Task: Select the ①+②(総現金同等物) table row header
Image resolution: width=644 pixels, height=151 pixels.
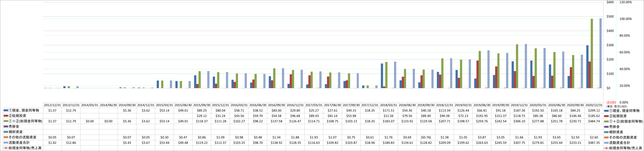Action: tap(23, 121)
